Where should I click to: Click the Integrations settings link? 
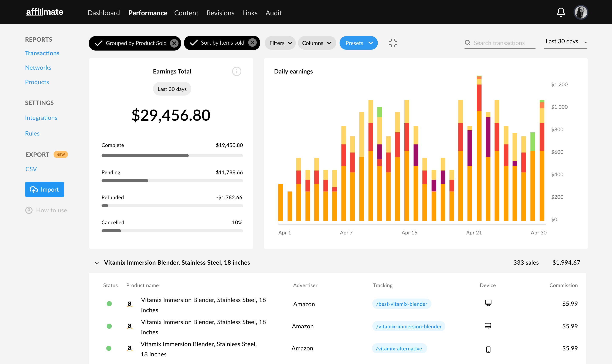coord(41,118)
